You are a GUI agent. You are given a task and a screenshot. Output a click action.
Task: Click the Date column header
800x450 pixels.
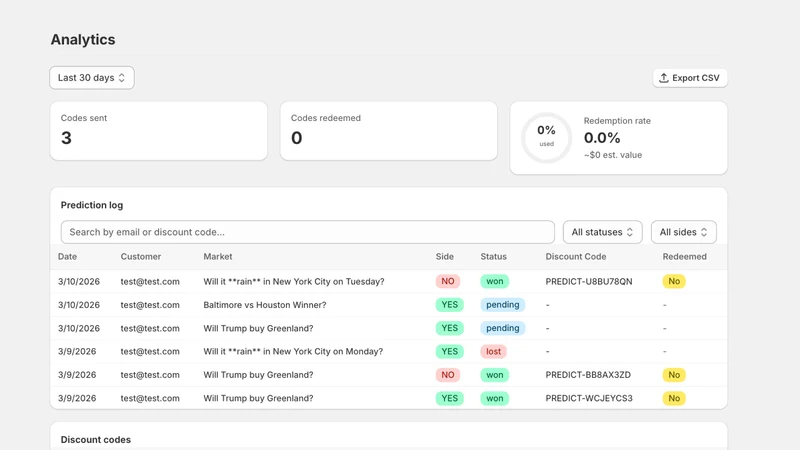pos(67,257)
